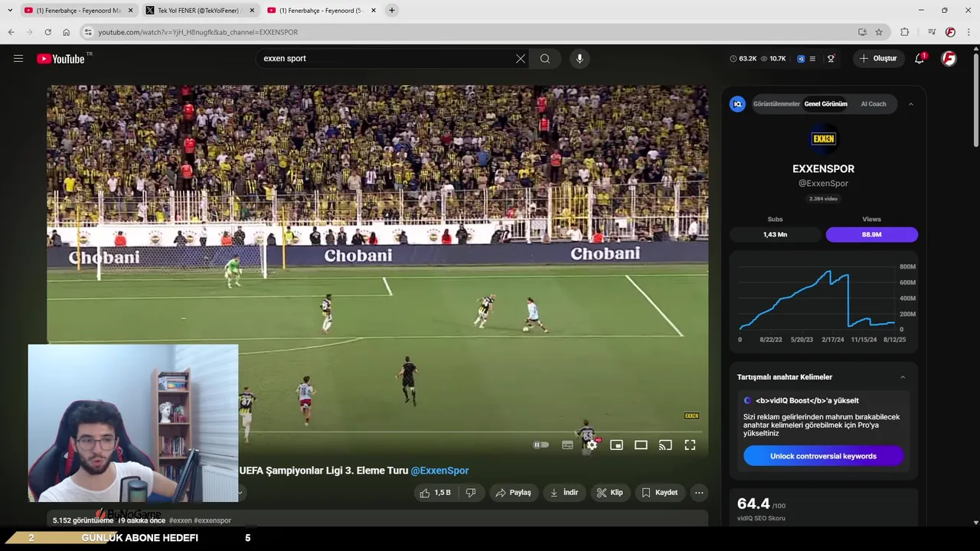Select the Subs 1,43 Mn stat pill
Viewport: 980px width, 551px height.
[775, 234]
